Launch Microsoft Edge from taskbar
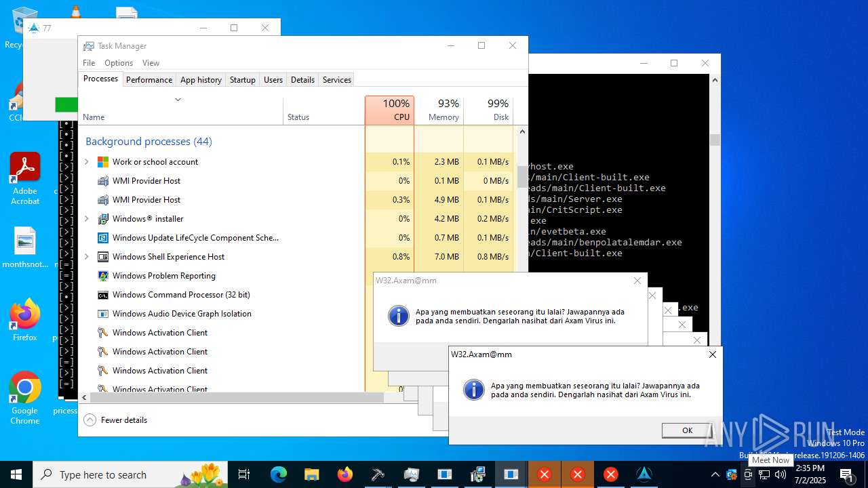868x488 pixels. pos(279,474)
